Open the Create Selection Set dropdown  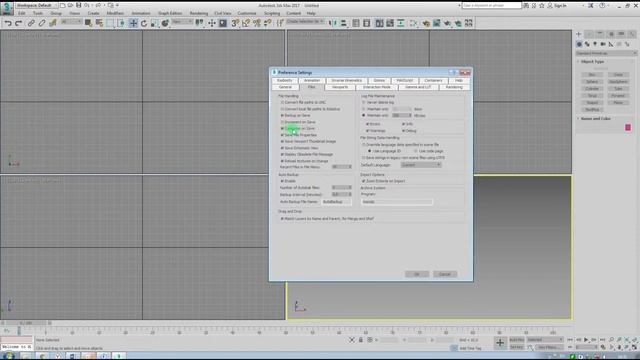[x=305, y=22]
